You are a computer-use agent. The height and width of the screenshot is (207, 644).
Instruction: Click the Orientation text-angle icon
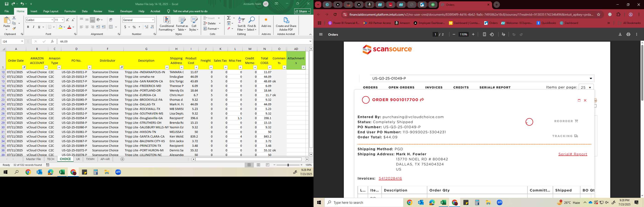tap(98, 20)
